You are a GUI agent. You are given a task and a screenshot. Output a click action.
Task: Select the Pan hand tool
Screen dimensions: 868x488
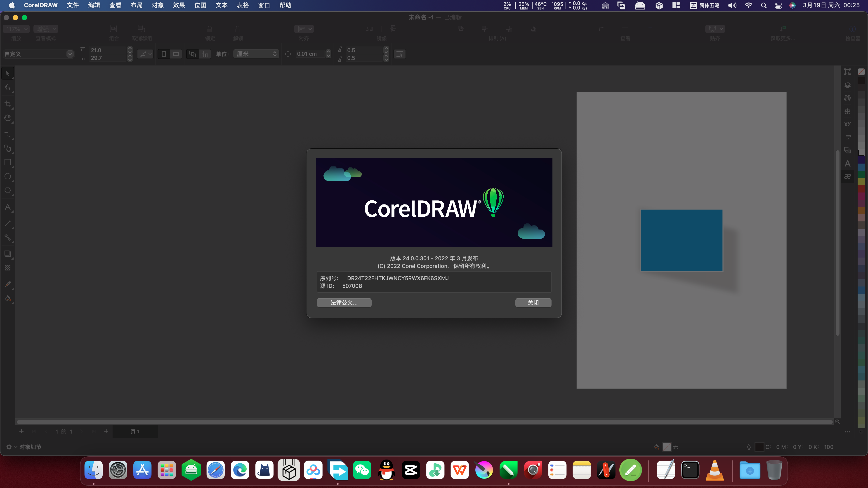pyautogui.click(x=8, y=118)
